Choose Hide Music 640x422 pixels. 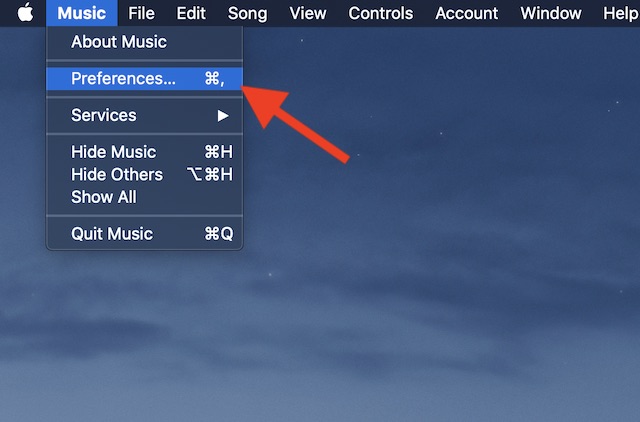tap(144, 152)
